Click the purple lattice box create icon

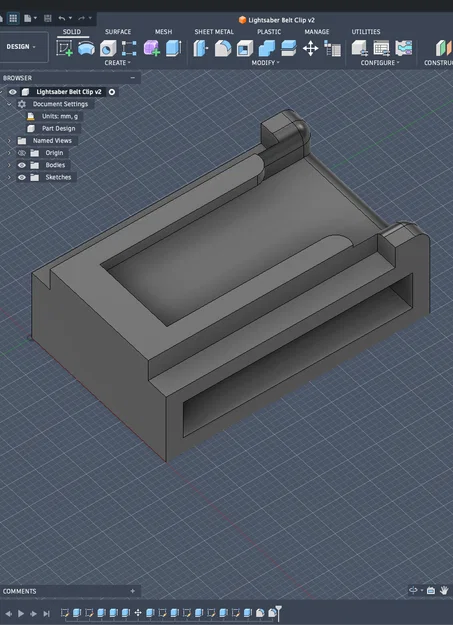pyautogui.click(x=152, y=48)
